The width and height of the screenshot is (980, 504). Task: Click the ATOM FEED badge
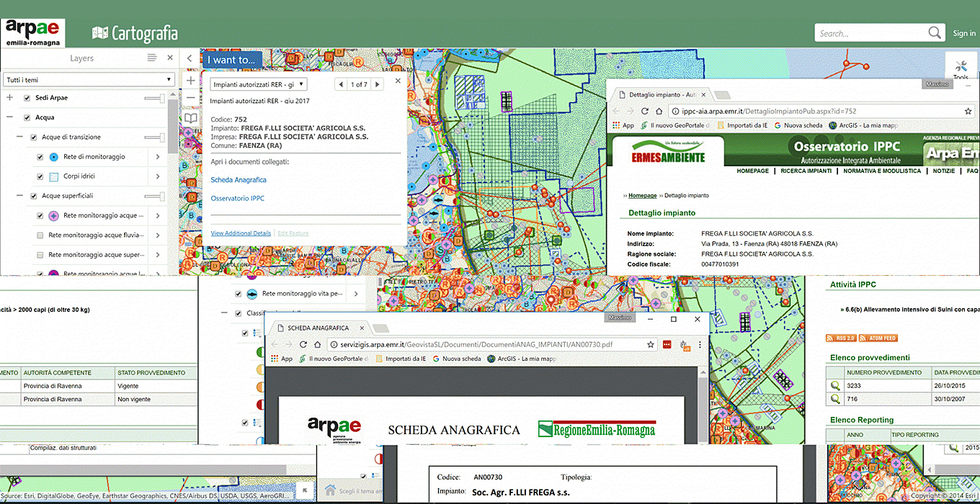point(878,338)
